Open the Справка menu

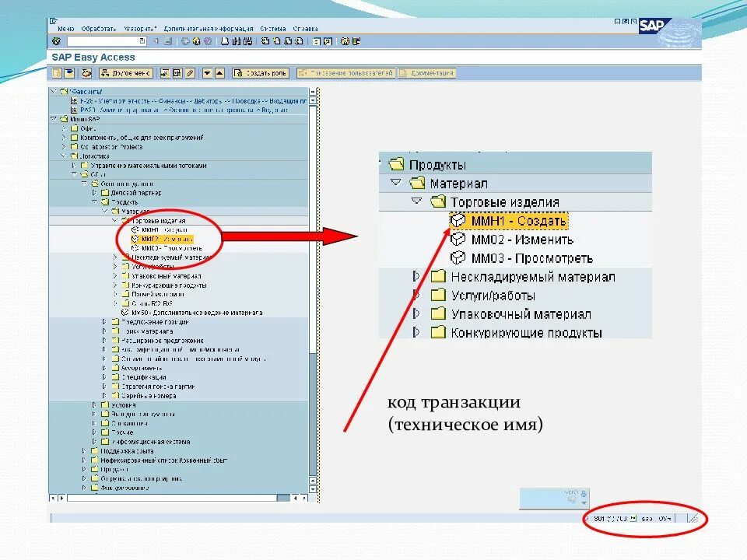[305, 29]
